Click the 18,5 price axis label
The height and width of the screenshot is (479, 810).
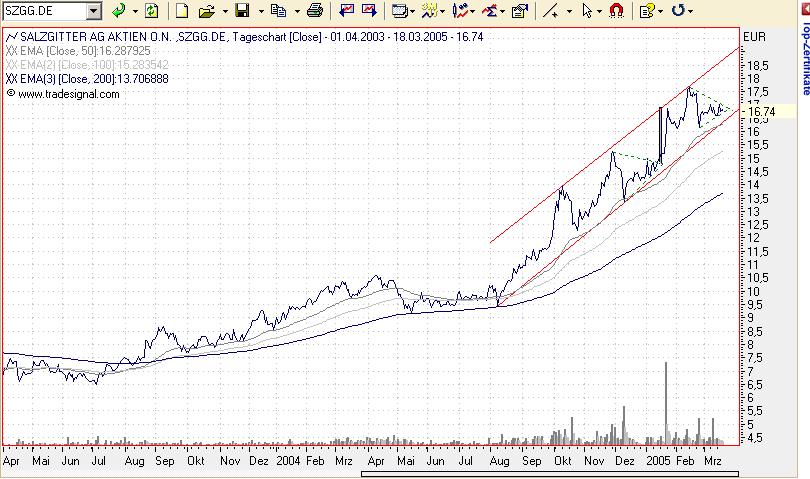[758, 66]
